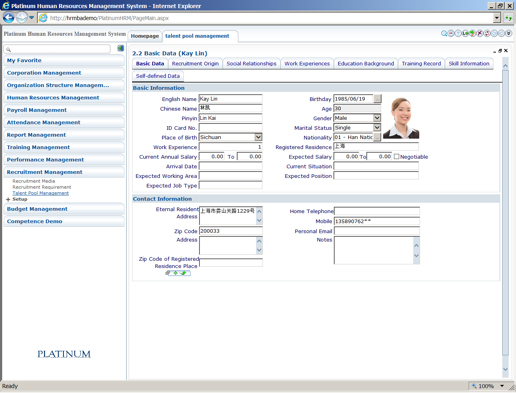Viewport: 516px width, 393px height.
Task: Open the Talent Pool Management link
Action: point(41,193)
